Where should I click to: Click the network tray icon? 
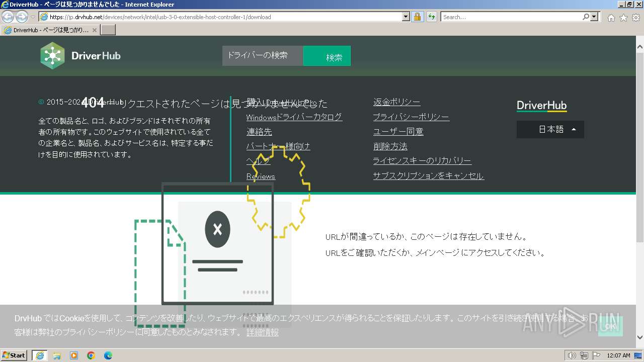[584, 355]
